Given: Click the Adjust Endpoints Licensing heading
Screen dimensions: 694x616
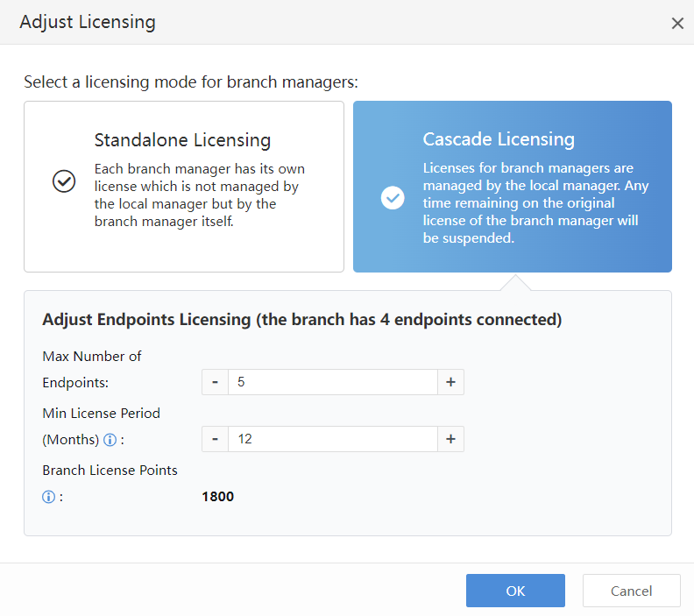Looking at the screenshot, I should pos(301,320).
